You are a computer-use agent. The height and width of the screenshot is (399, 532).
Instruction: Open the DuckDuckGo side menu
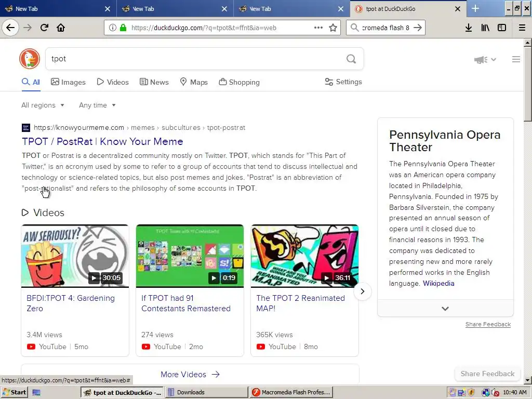coord(516,59)
